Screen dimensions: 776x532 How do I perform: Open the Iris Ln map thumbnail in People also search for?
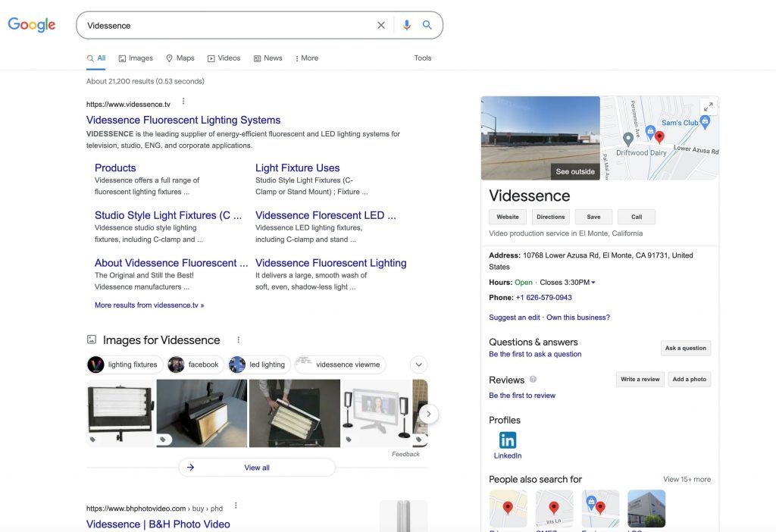point(554,509)
